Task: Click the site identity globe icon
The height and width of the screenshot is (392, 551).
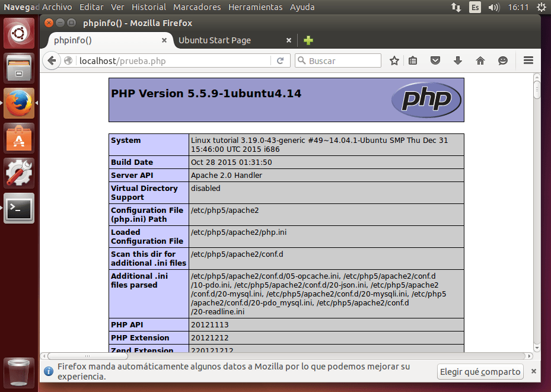Action: click(x=69, y=60)
